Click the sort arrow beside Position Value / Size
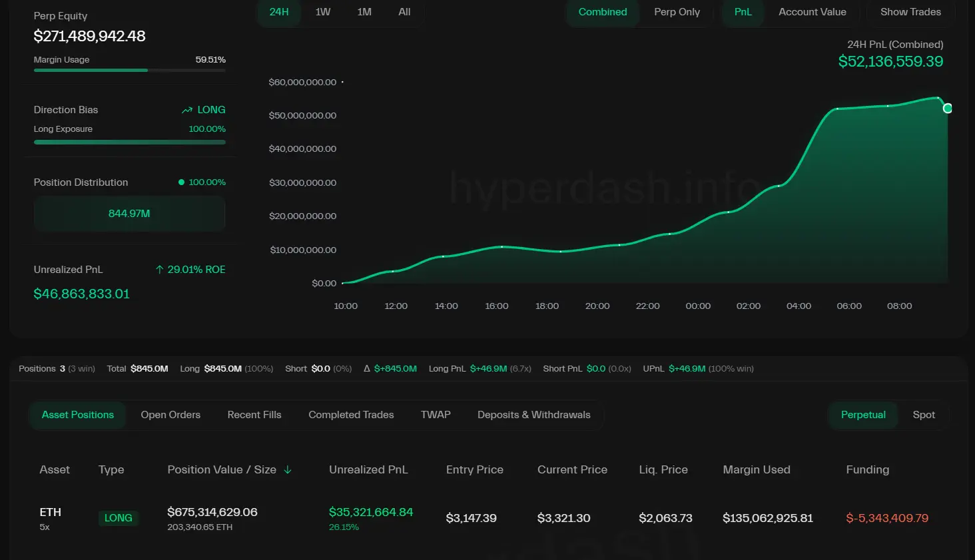The width and height of the screenshot is (975, 560). (x=288, y=470)
